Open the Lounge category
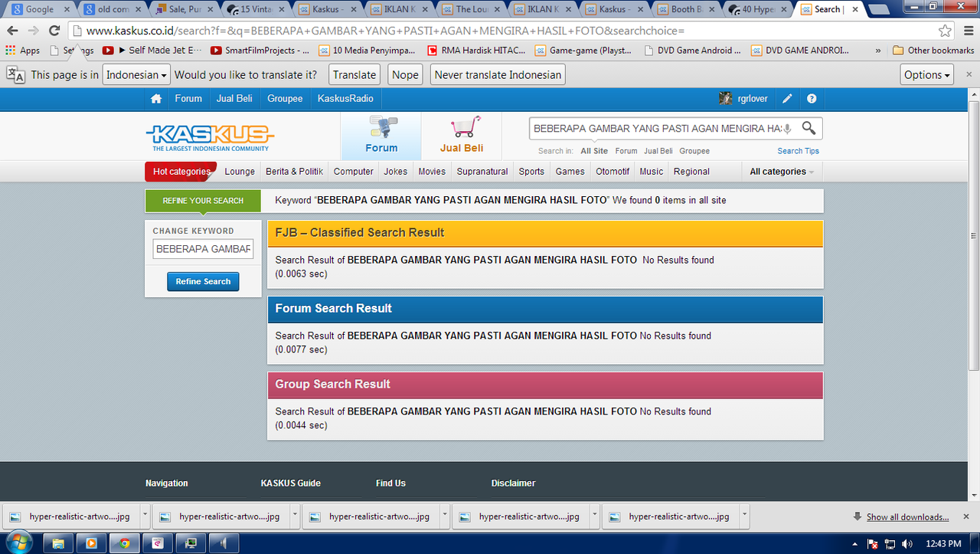 click(240, 172)
